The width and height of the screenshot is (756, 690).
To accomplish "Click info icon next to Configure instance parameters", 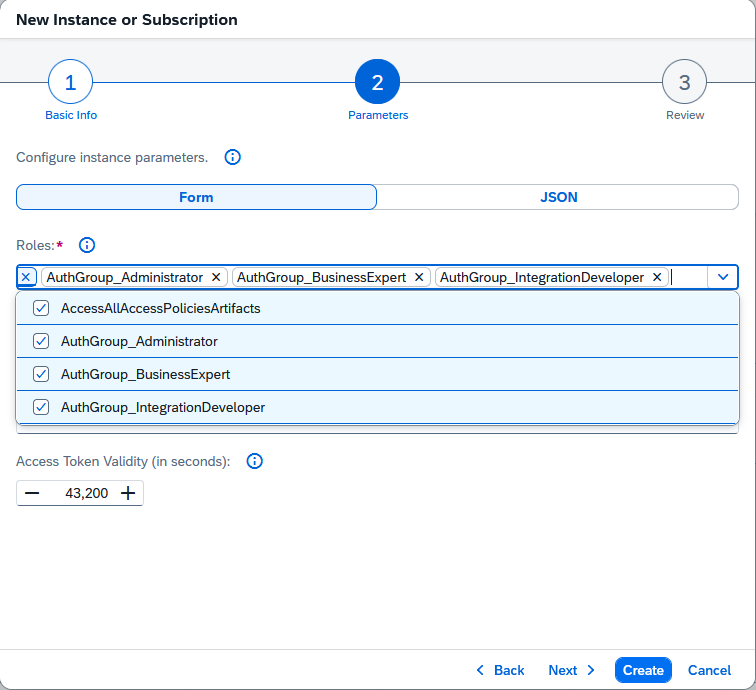I will pos(233,157).
